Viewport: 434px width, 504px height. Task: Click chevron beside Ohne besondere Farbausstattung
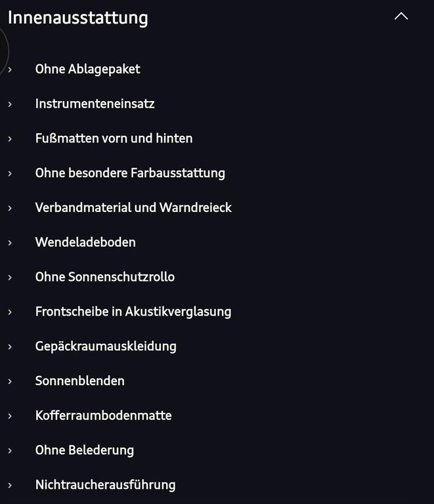click(x=10, y=173)
